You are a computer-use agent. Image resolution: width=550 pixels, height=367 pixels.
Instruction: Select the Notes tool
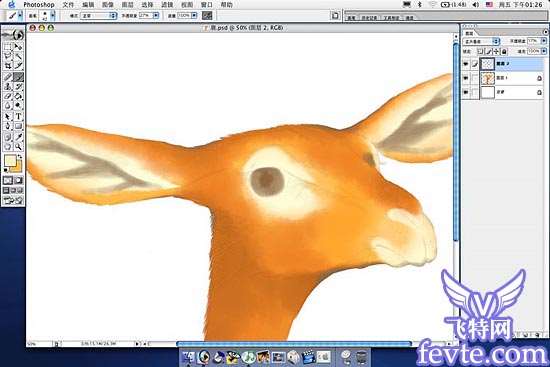pyautogui.click(x=8, y=137)
